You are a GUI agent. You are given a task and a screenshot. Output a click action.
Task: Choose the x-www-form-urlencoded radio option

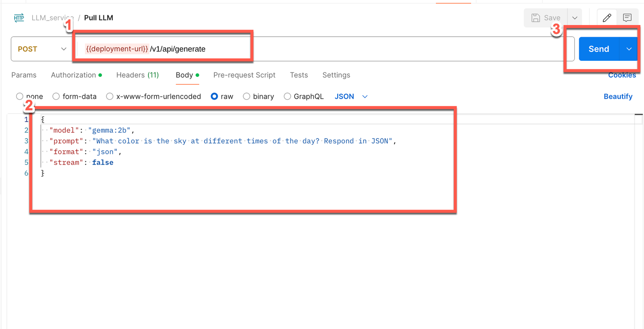pos(110,96)
